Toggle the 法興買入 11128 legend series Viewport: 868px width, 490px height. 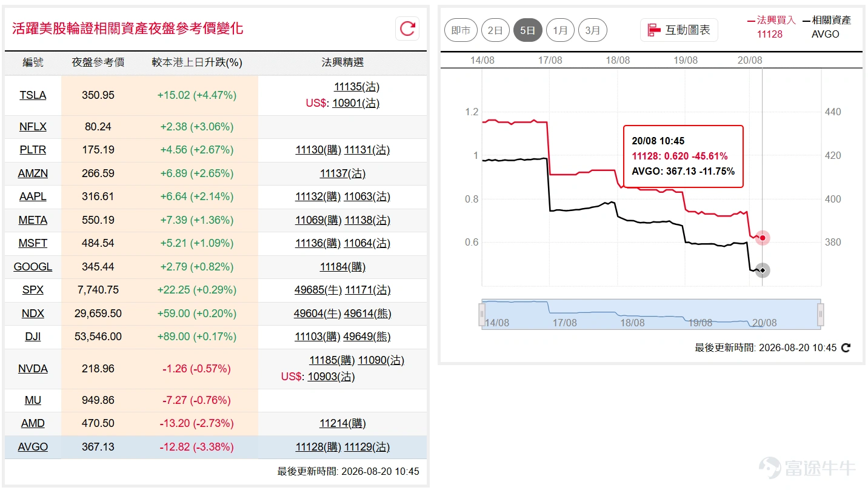pos(770,27)
